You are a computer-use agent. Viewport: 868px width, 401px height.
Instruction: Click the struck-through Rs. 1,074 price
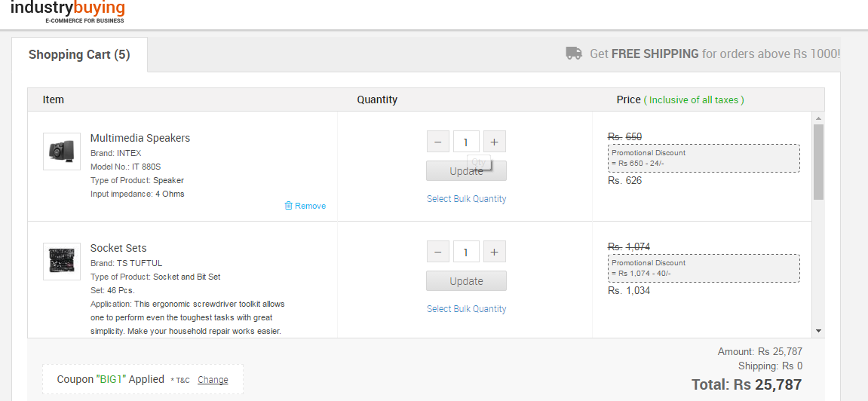tap(629, 246)
